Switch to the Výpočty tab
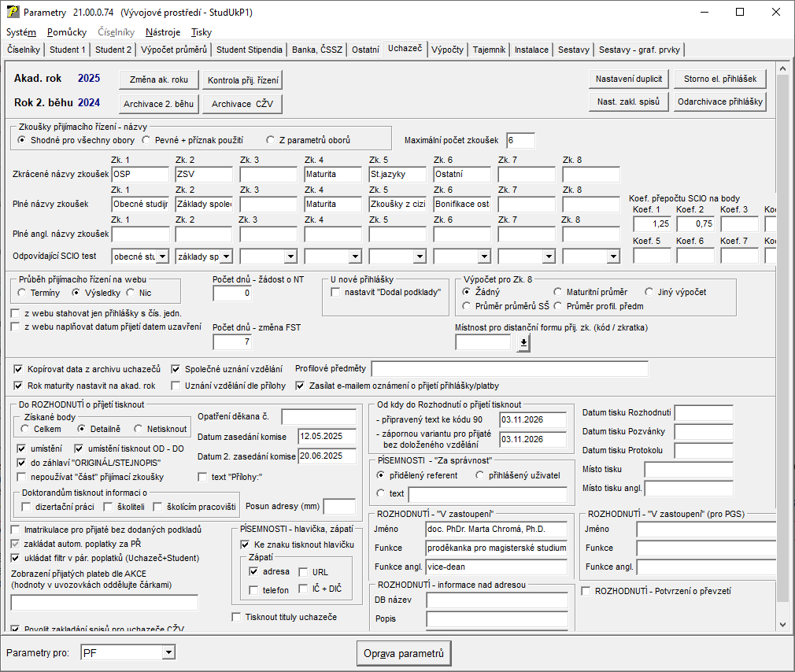 [447, 49]
